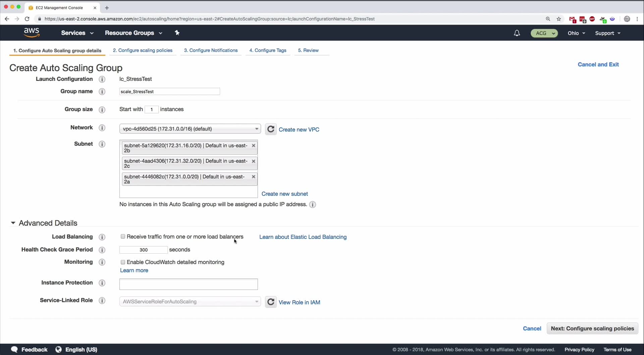Open the Network VPC dropdown
Image resolution: width=644 pixels, height=355 pixels.
tap(190, 129)
